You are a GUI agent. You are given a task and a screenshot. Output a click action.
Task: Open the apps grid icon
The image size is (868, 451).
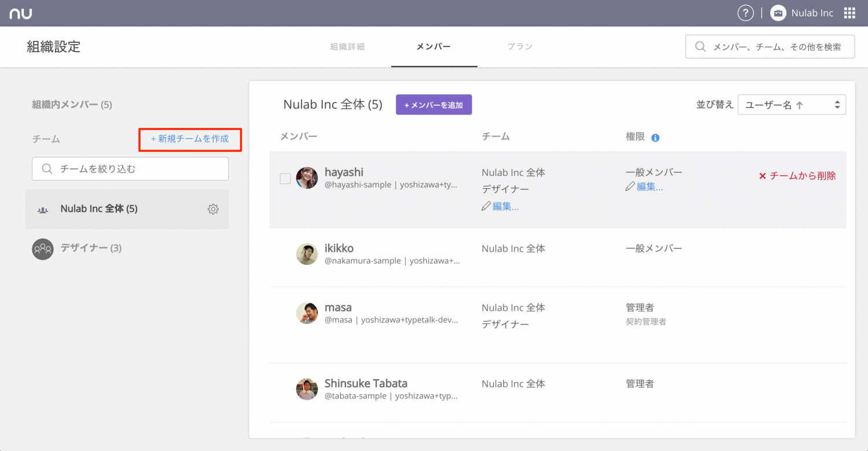[849, 13]
